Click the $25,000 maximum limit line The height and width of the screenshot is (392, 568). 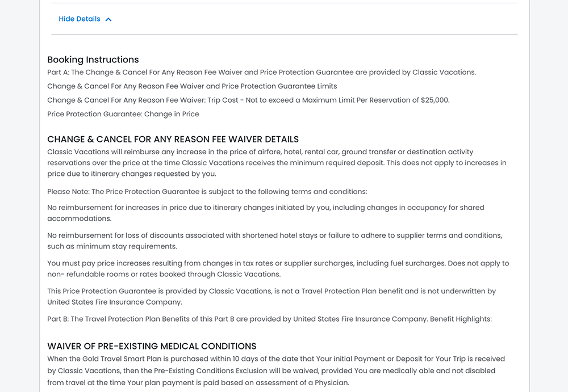click(x=248, y=100)
